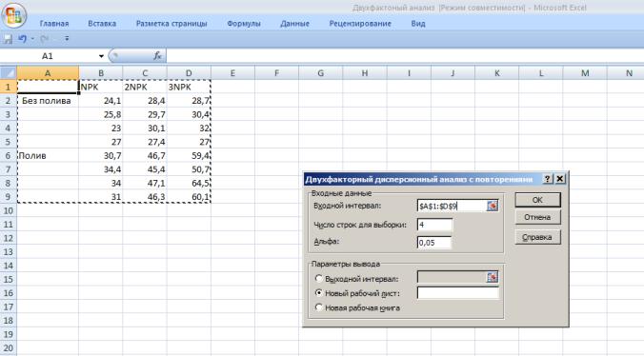
Task: Select row 1 header
Action: tap(9, 87)
